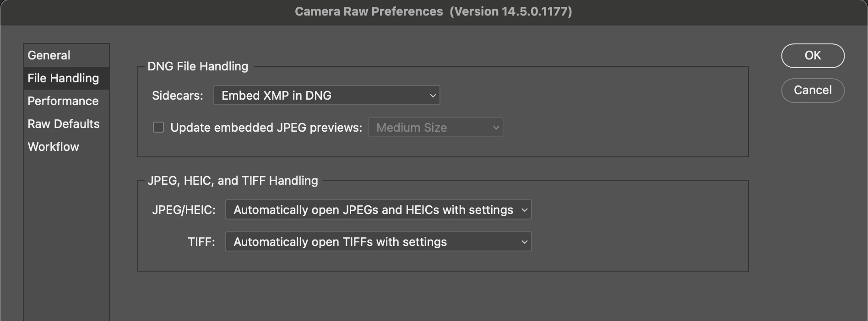Click the Update embedded JPEG previews label text
868x321 pixels.
266,128
